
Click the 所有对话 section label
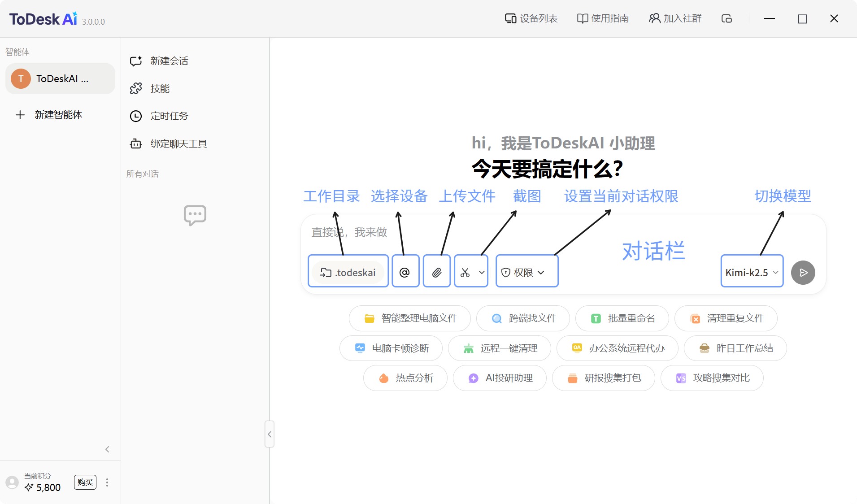click(x=143, y=174)
